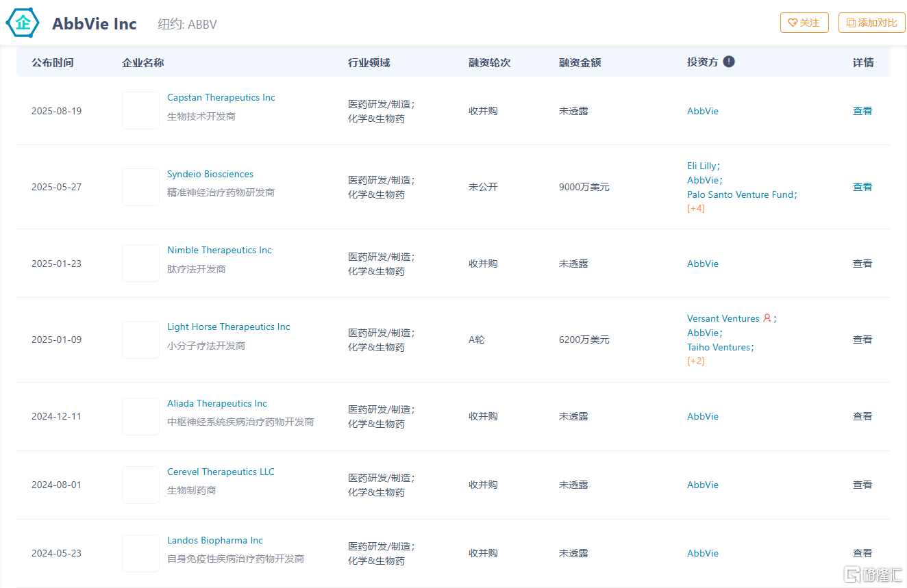This screenshot has width=907, height=588.
Task: Click the lead investor icon next to Versant Ventures
Action: 767,318
